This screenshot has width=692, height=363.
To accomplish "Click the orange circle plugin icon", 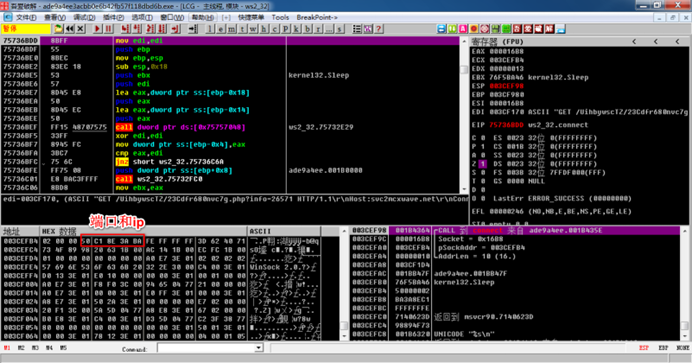I will [x=474, y=29].
